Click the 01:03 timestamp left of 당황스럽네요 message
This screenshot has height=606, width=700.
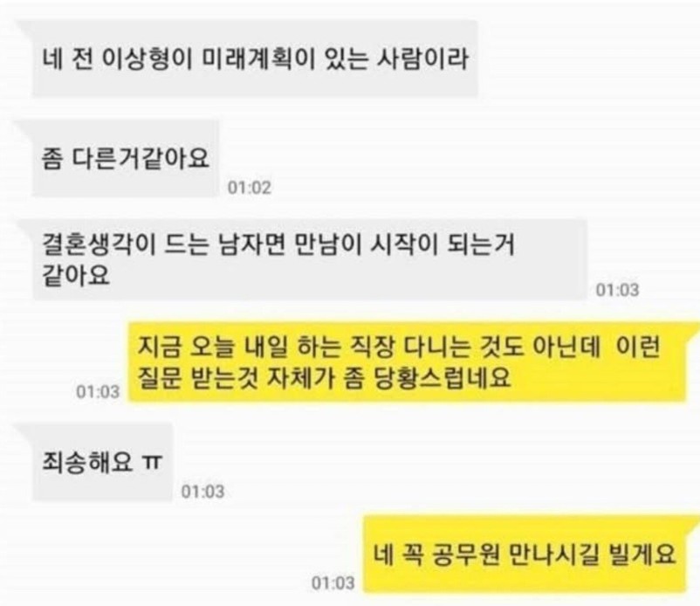coord(98,392)
